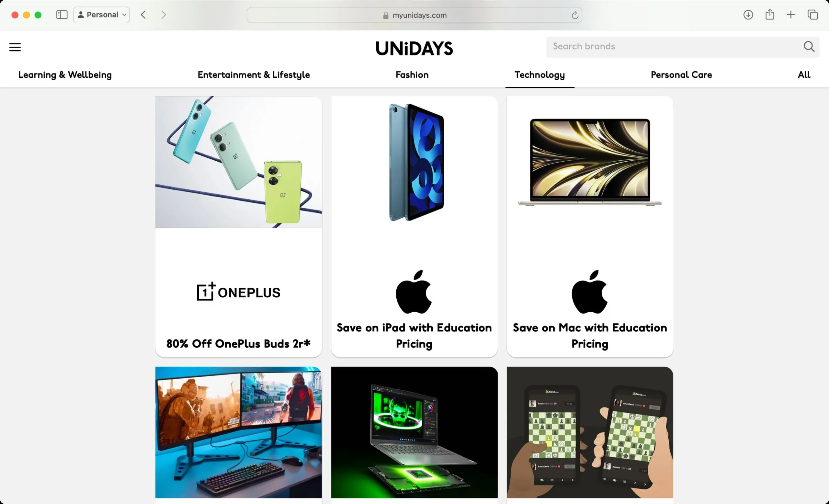The image size is (829, 504).
Task: Click the UNiDAYS home logo
Action: tap(414, 47)
